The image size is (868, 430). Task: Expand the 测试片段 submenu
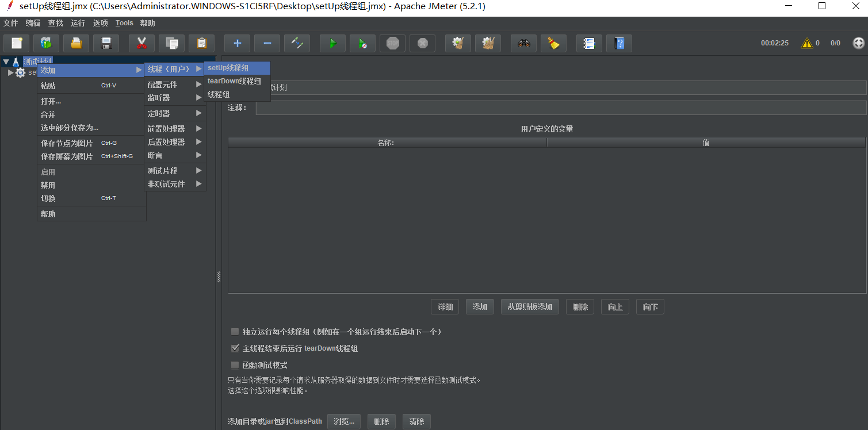(174, 171)
